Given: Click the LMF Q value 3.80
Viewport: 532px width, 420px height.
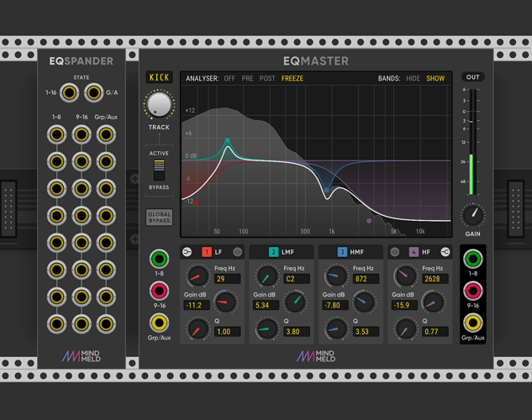Looking at the screenshot, I should tap(297, 332).
